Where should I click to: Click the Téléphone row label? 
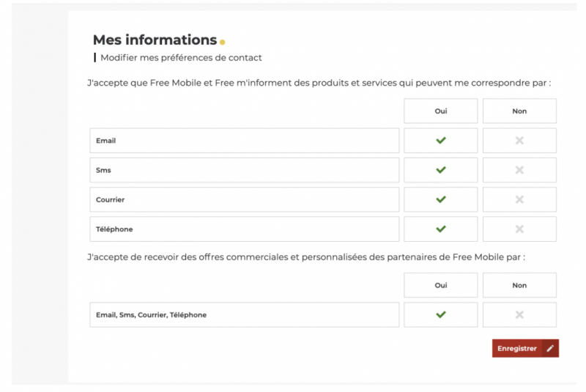114,229
